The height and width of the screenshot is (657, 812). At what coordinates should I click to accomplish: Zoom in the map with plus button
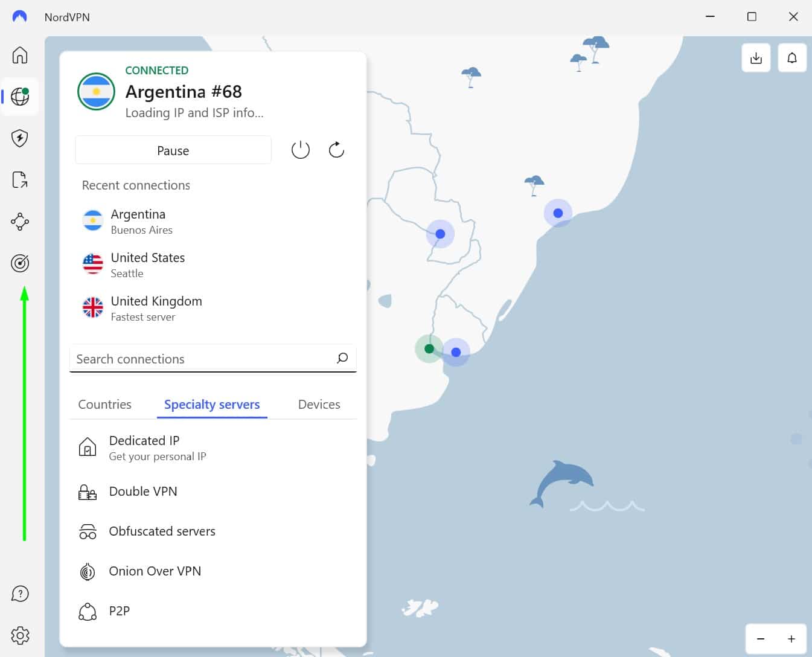point(791,639)
